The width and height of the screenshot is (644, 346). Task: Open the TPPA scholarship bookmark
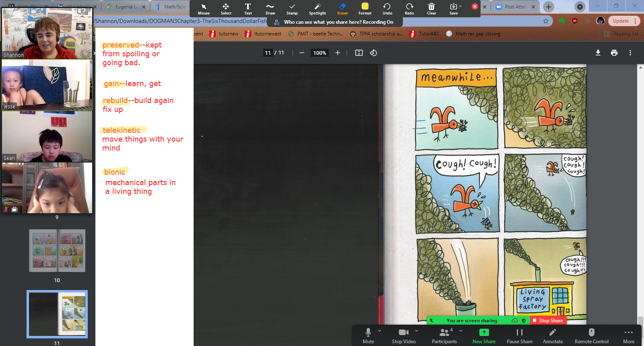[376, 34]
